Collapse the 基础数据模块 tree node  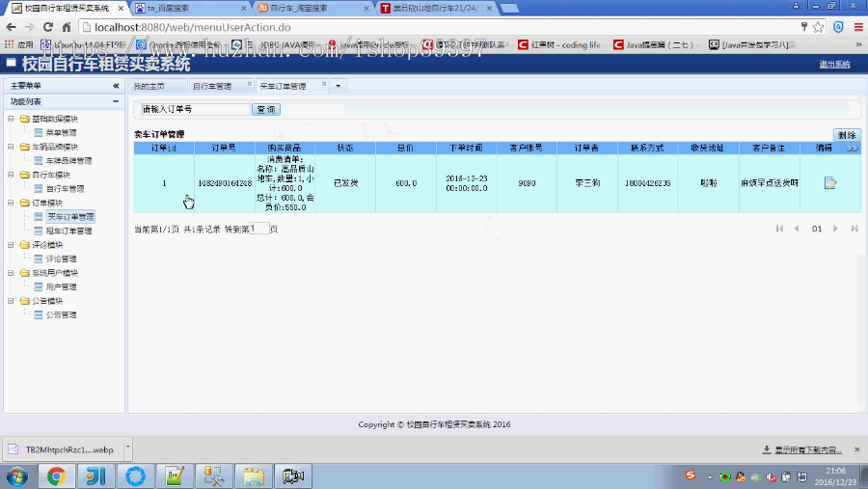click(x=11, y=119)
